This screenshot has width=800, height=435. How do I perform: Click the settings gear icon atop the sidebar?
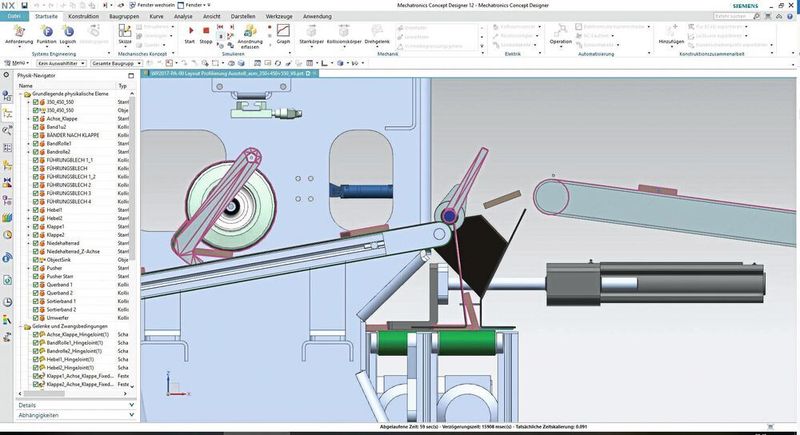click(7, 75)
